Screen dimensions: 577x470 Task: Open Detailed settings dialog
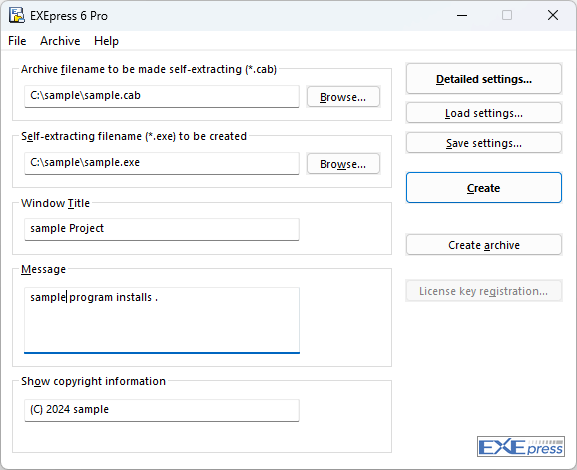coord(484,79)
